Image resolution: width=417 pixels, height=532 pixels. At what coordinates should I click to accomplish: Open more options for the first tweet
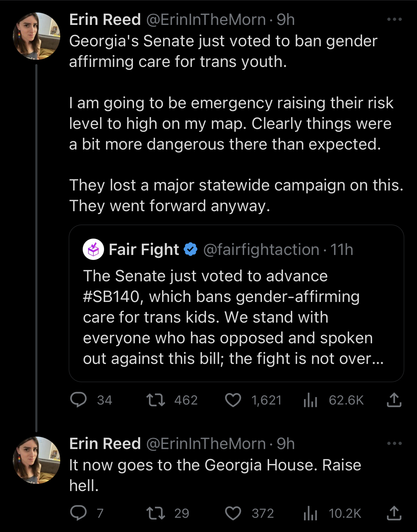394,20
